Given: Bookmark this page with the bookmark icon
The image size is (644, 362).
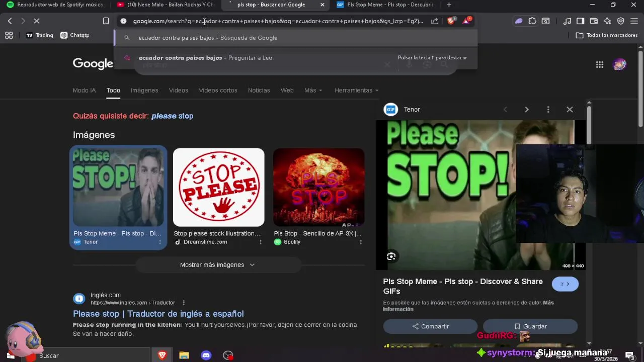Looking at the screenshot, I should coord(106,21).
